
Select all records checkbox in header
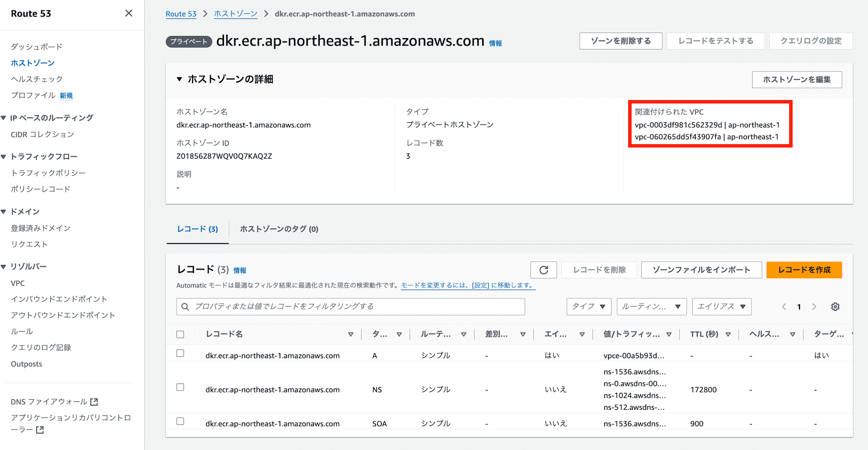(180, 334)
